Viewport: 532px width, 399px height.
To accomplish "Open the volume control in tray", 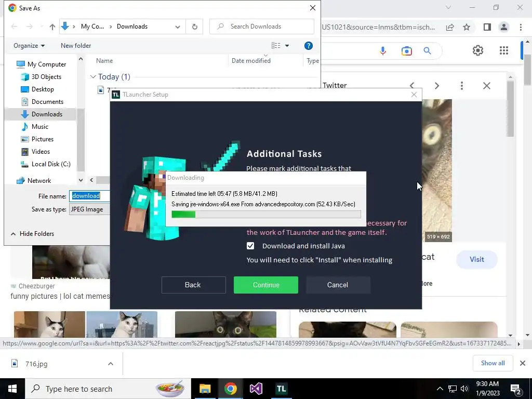I will tap(464, 389).
